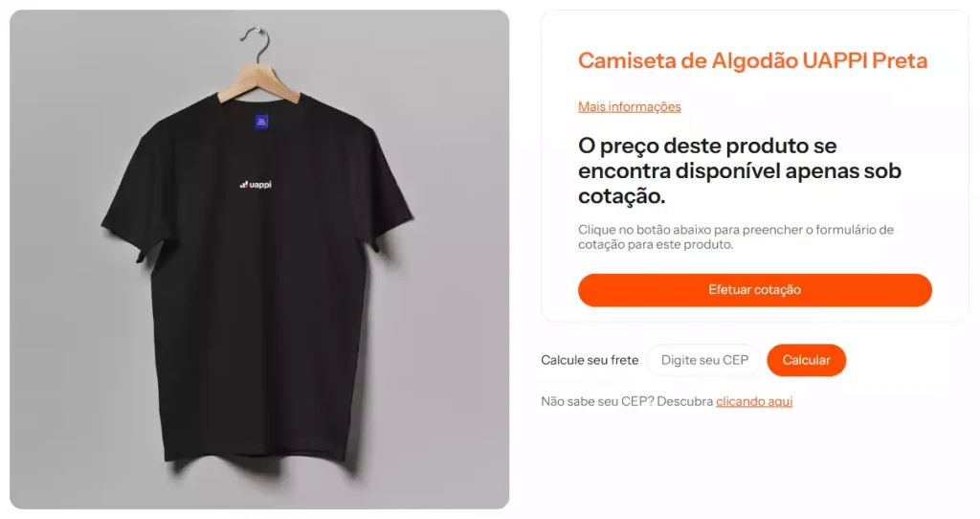Click the Não sabe seu CEP text
This screenshot has width=980, height=519.
[x=627, y=401]
